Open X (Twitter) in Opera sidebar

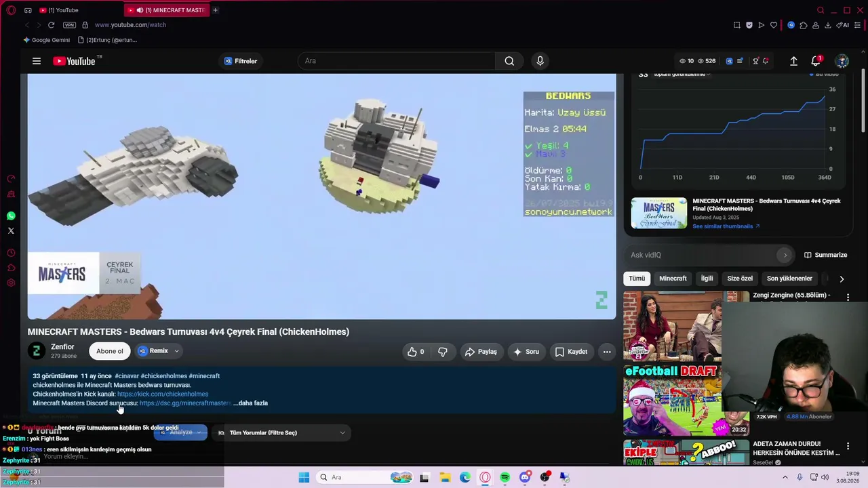(x=11, y=231)
